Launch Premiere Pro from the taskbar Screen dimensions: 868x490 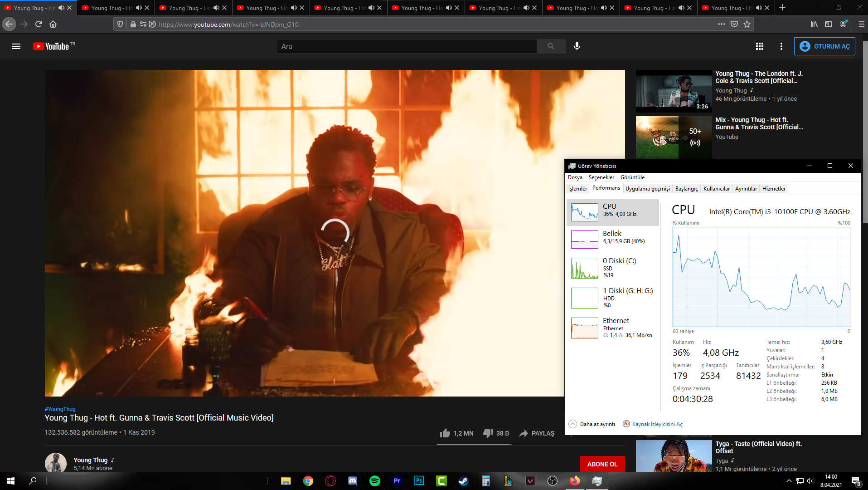[x=397, y=481]
